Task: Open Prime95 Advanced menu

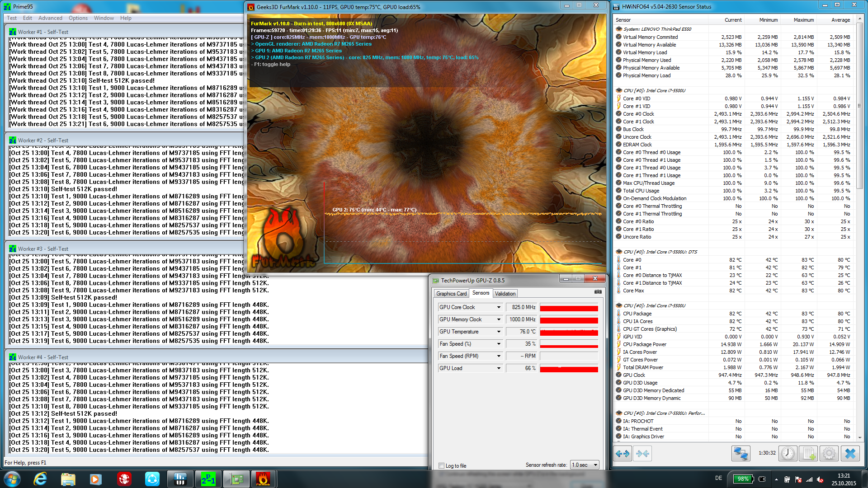Action: [x=50, y=18]
